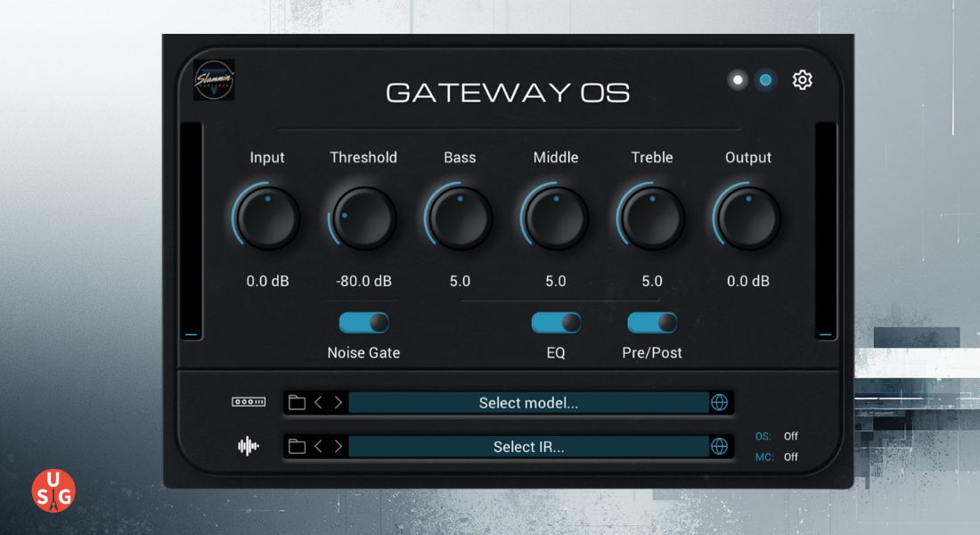
Task: Toggle the Noise Gate switch
Action: tap(363, 322)
